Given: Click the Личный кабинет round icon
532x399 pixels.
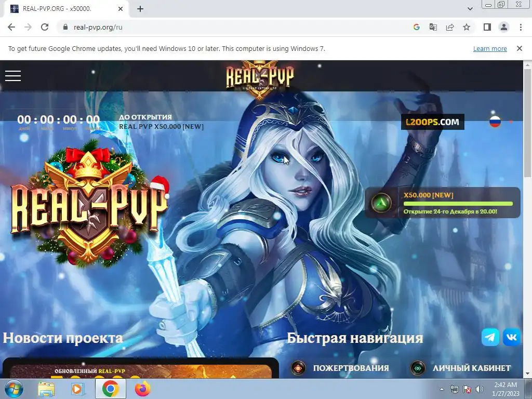Looking at the screenshot, I should click(418, 368).
